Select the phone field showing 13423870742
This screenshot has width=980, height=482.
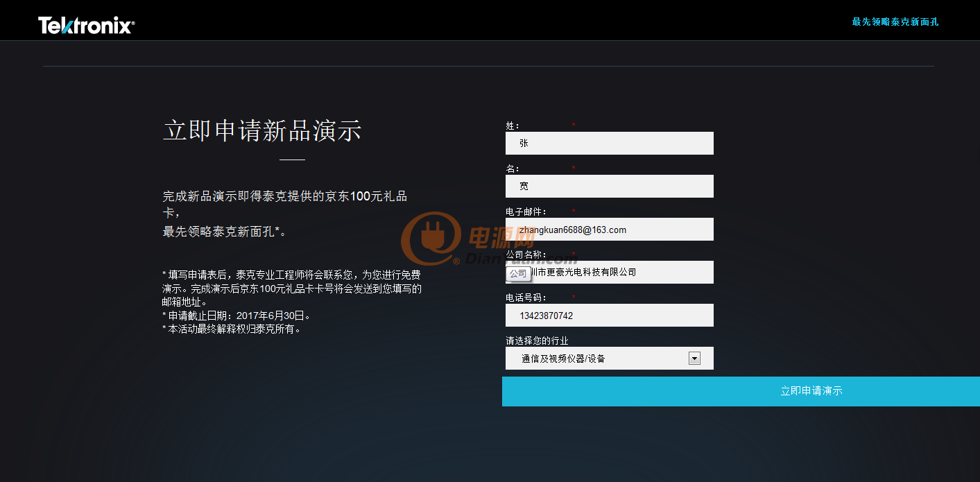[x=610, y=315]
